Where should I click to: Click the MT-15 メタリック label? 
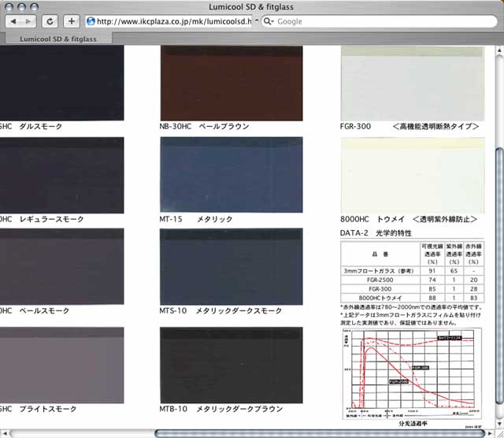click(x=196, y=219)
